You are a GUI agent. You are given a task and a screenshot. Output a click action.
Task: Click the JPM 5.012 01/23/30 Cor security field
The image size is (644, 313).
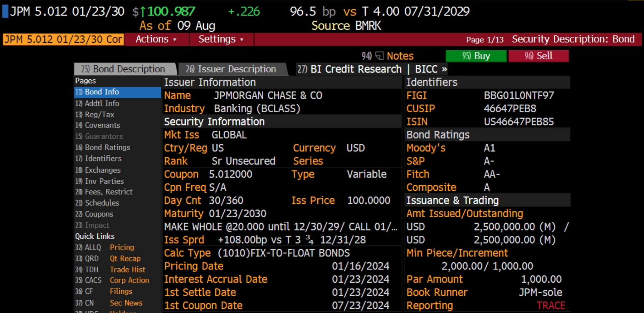click(63, 39)
